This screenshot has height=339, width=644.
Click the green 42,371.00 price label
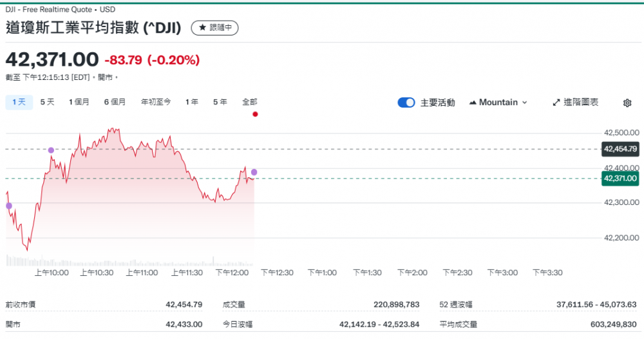click(x=620, y=179)
